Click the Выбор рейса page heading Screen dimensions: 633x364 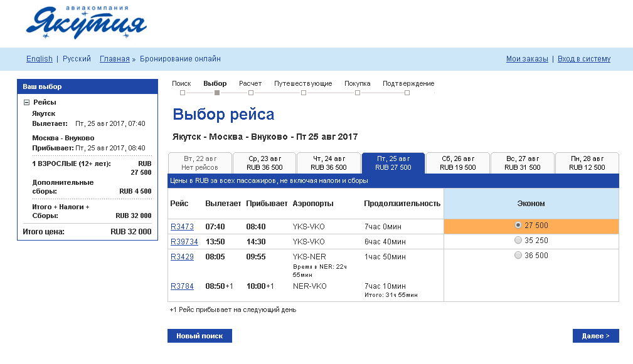pyautogui.click(x=223, y=114)
